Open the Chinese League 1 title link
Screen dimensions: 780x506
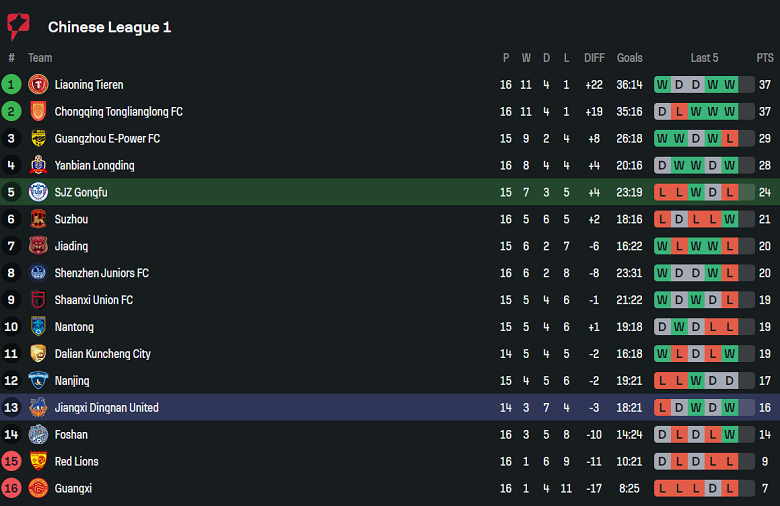[109, 27]
